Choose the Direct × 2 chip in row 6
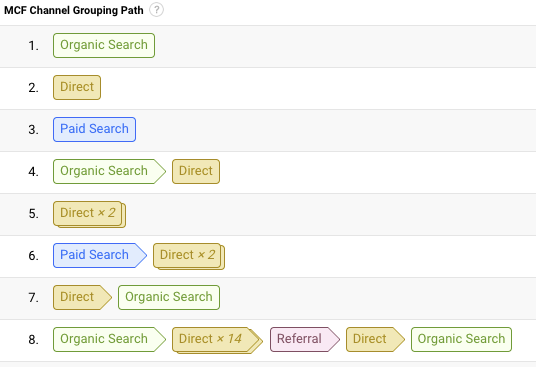This screenshot has width=536, height=367. pos(189,256)
